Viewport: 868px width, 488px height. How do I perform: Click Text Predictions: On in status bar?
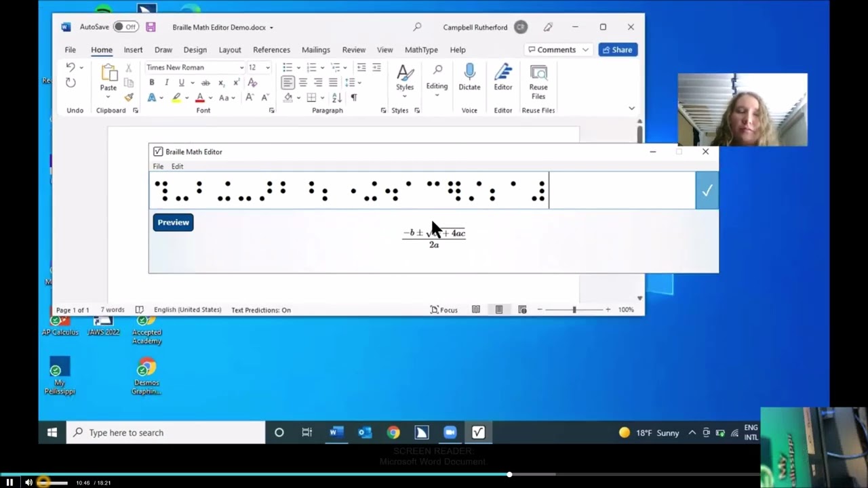coord(261,310)
